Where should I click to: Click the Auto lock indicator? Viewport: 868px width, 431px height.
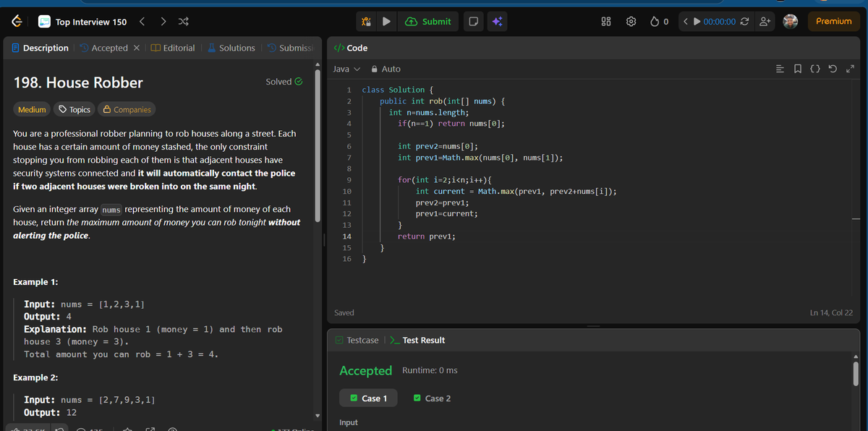click(x=386, y=69)
